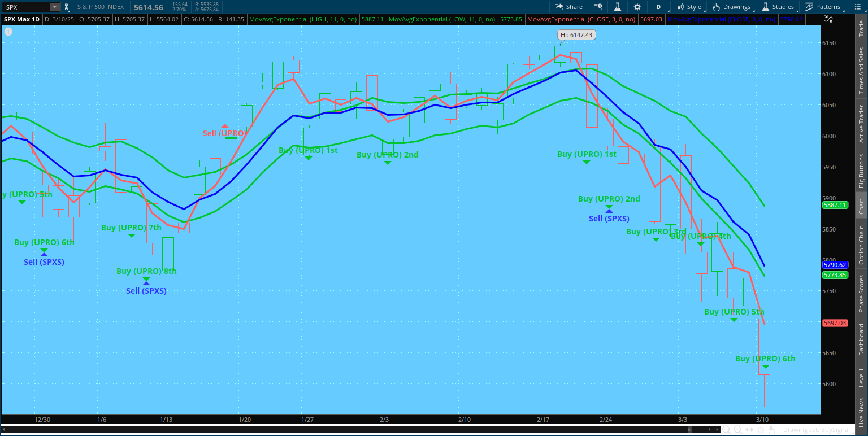Click the Sell (UPRO) signal label

[224, 133]
